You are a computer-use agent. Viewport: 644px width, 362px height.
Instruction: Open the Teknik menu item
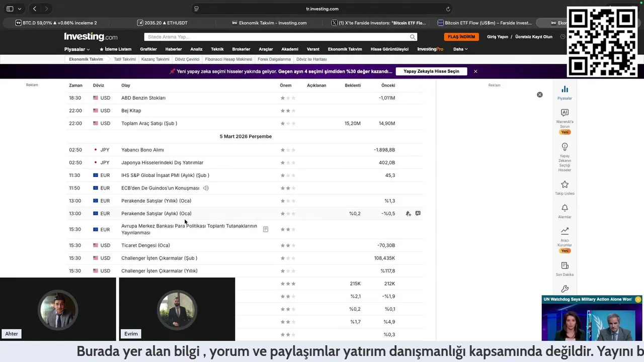click(x=217, y=49)
